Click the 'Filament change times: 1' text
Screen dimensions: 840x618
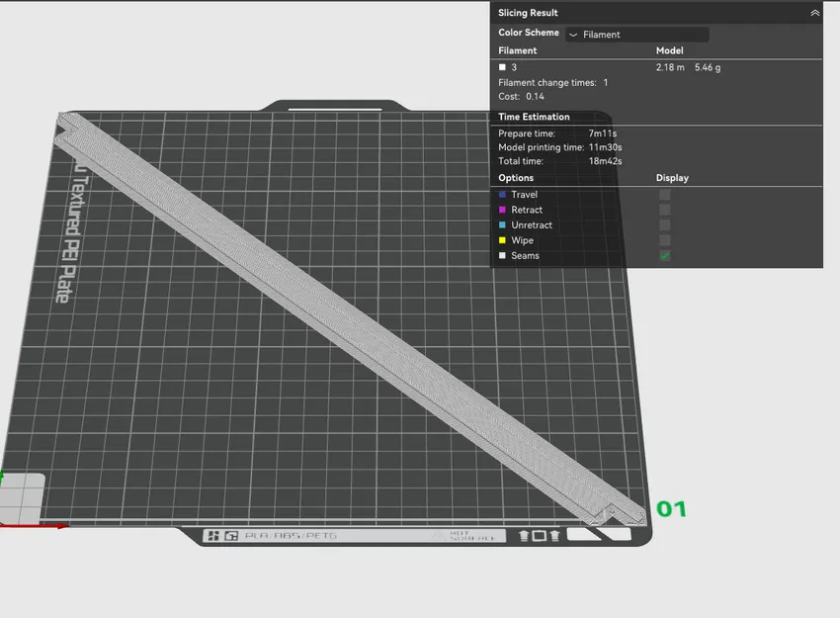(x=552, y=82)
